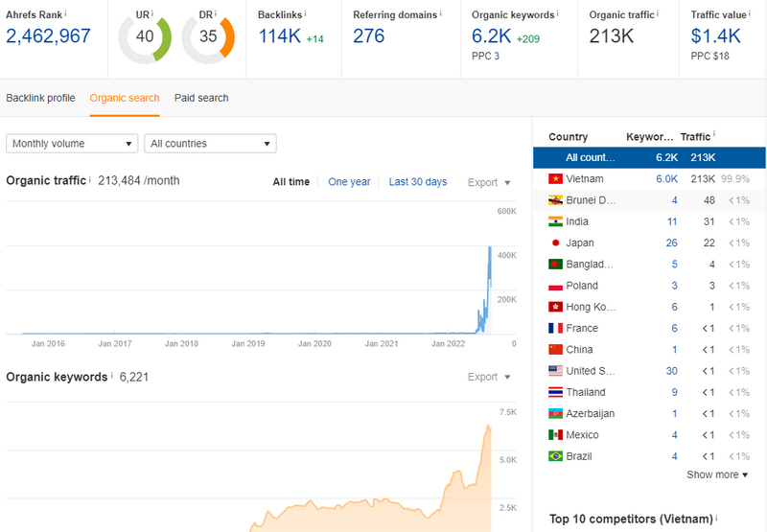The height and width of the screenshot is (532, 767).
Task: Switch to the Backlink profile tab
Action: (x=40, y=98)
